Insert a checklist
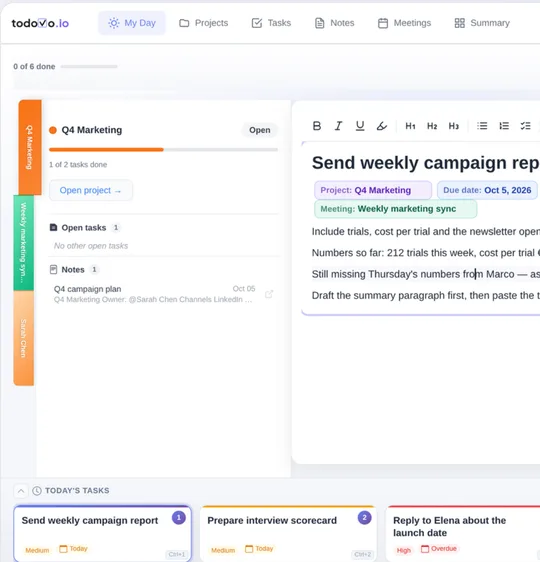The width and height of the screenshot is (540, 562). pyautogui.click(x=525, y=126)
